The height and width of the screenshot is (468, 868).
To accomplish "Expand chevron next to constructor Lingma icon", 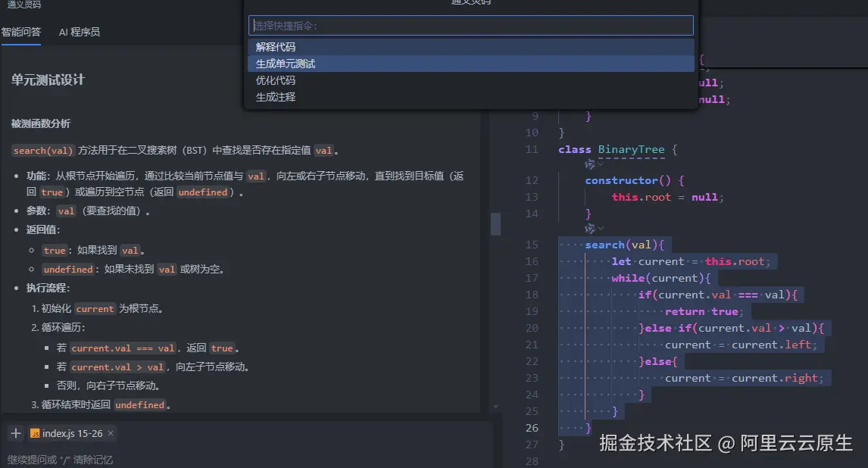I will click(x=601, y=164).
